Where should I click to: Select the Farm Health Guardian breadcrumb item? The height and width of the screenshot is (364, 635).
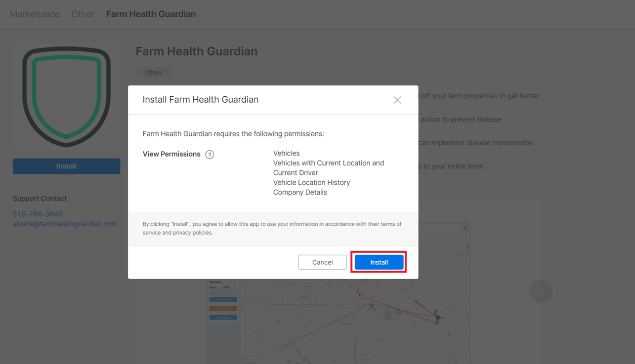151,14
